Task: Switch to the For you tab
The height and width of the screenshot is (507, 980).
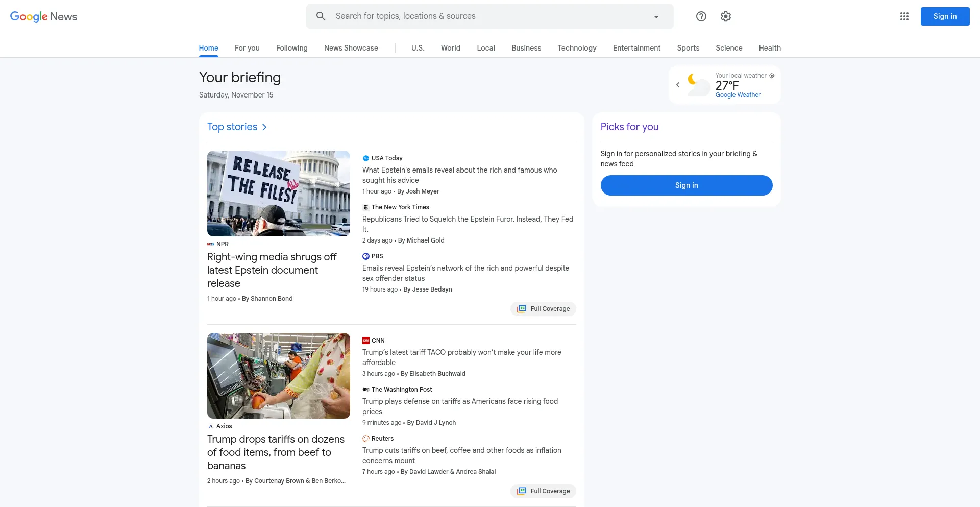Action: pyautogui.click(x=247, y=48)
